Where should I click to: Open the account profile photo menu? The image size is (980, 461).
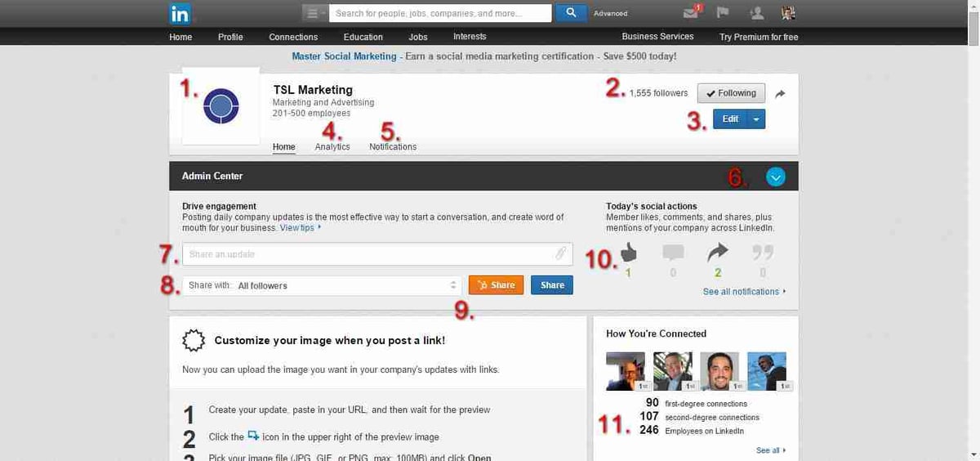(x=788, y=13)
